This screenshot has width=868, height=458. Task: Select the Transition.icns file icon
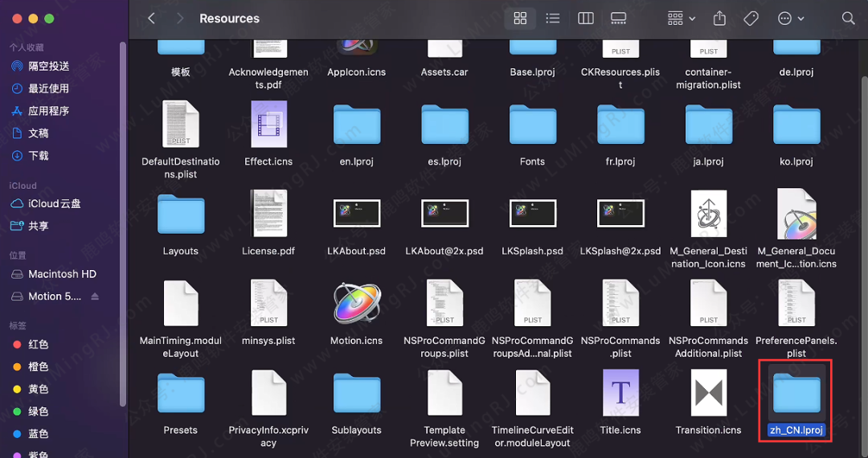click(708, 393)
